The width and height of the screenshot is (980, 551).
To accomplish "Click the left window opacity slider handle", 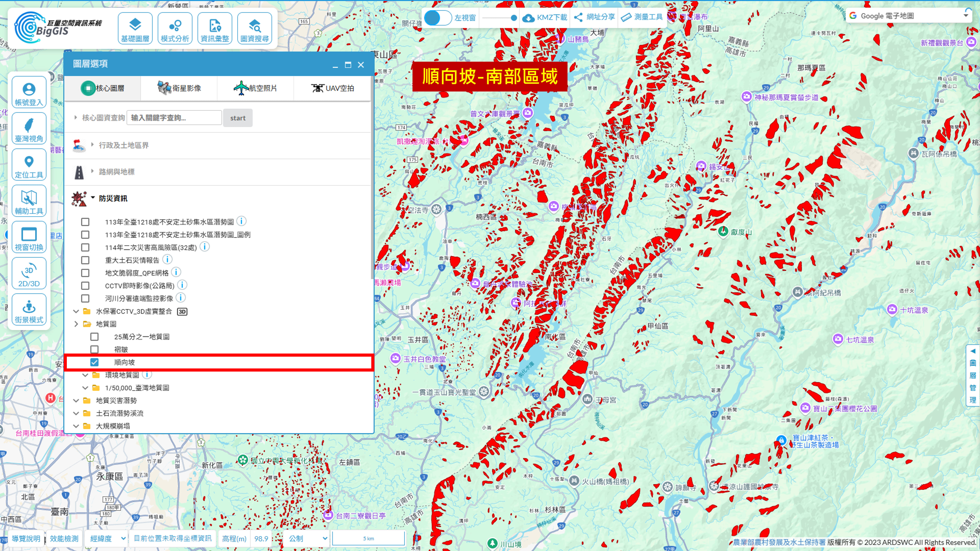I will 514,18.
